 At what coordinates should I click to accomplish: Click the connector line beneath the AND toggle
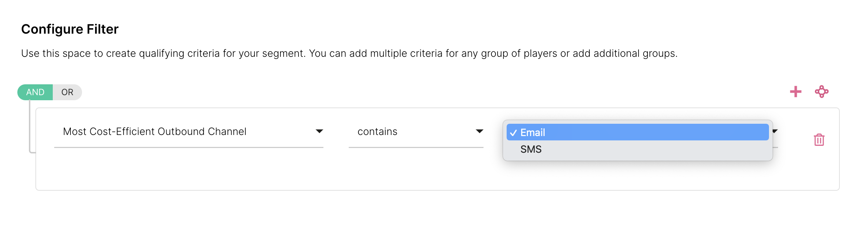(x=30, y=127)
